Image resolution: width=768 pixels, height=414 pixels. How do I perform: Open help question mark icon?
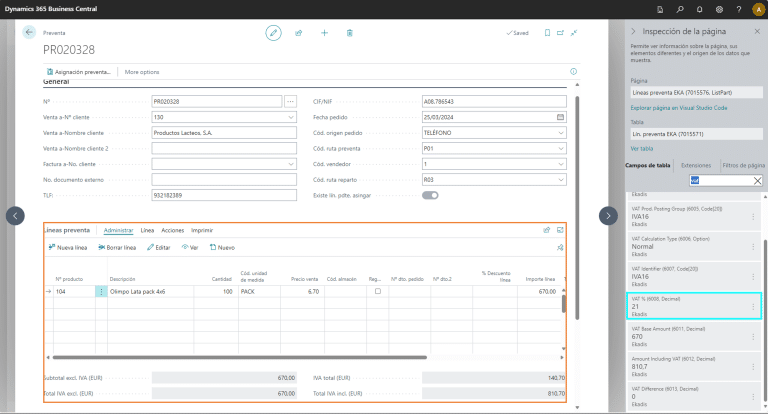tap(738, 9)
